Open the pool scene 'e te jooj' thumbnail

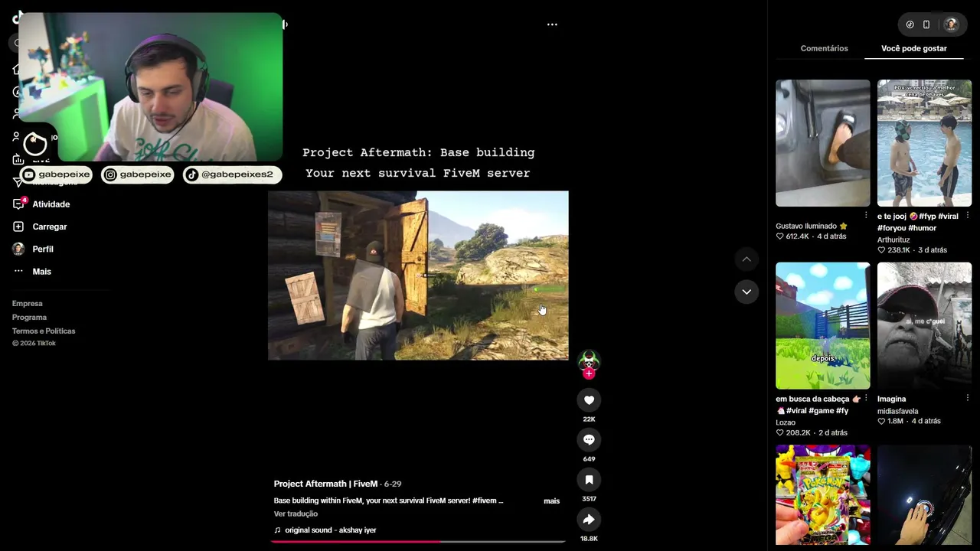pos(924,143)
